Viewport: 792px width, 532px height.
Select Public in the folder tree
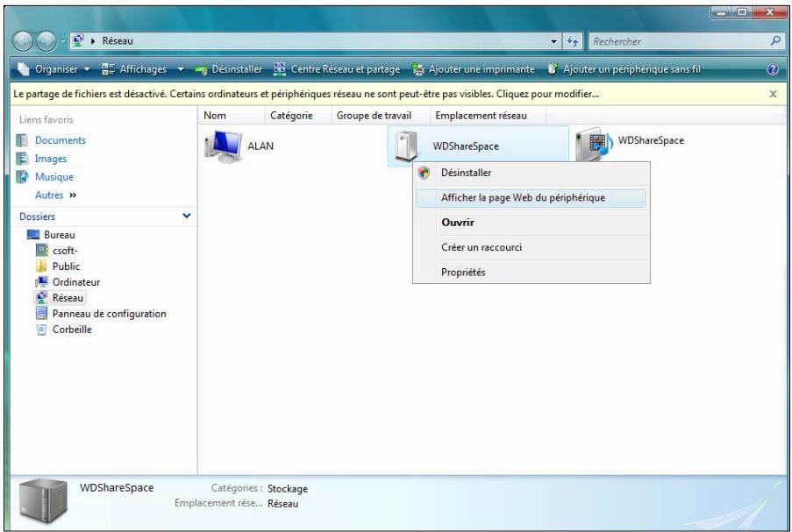pos(66,266)
